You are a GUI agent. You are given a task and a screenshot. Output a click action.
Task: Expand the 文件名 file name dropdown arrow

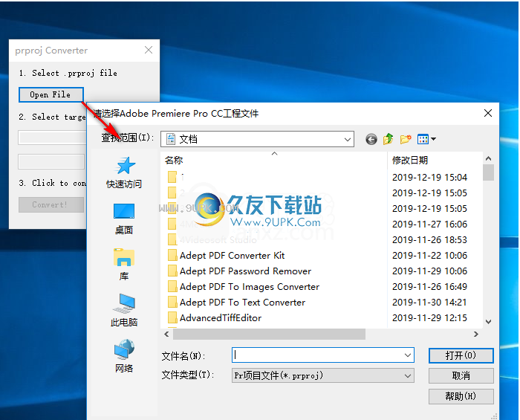[408, 355]
